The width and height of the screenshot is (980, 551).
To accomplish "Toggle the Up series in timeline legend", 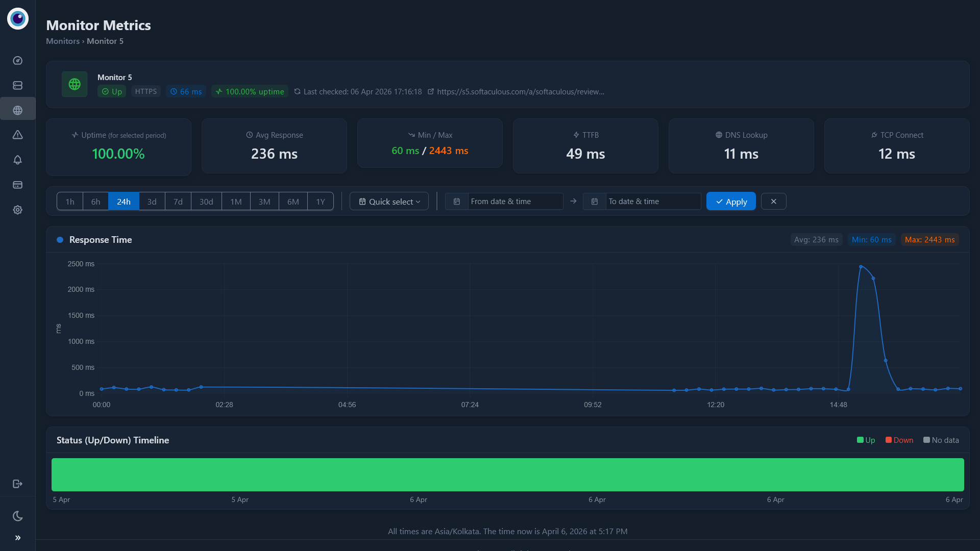I will pyautogui.click(x=866, y=440).
